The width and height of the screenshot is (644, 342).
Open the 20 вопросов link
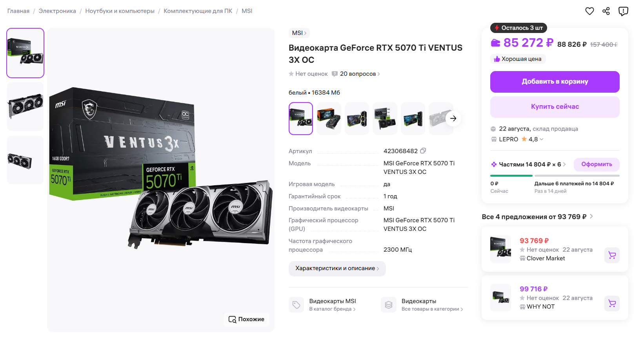[x=358, y=74]
